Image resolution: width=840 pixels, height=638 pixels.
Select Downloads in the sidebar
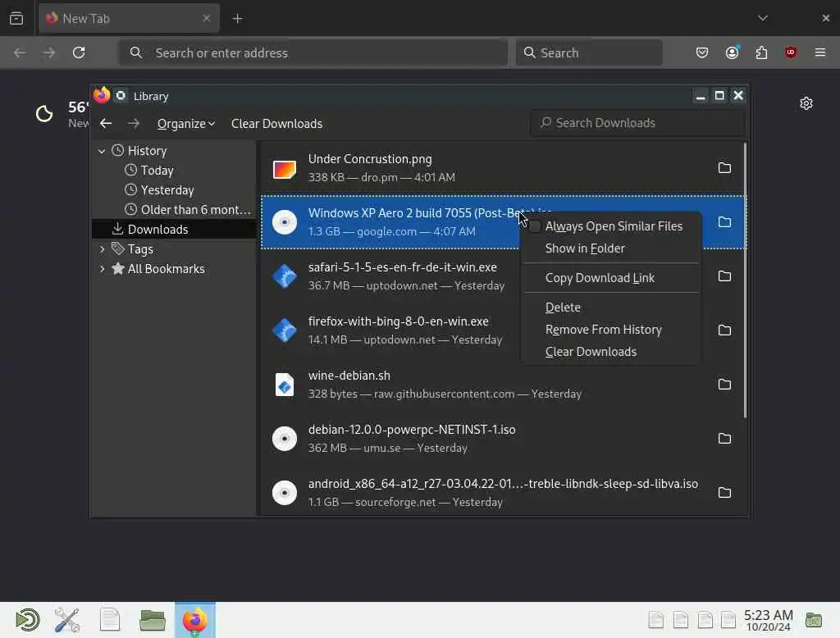(x=174, y=230)
